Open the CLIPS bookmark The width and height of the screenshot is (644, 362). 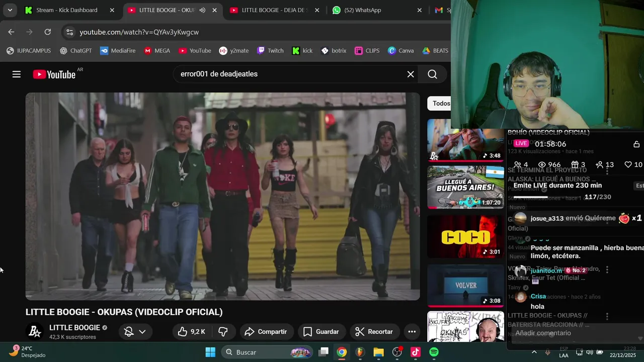(x=367, y=50)
